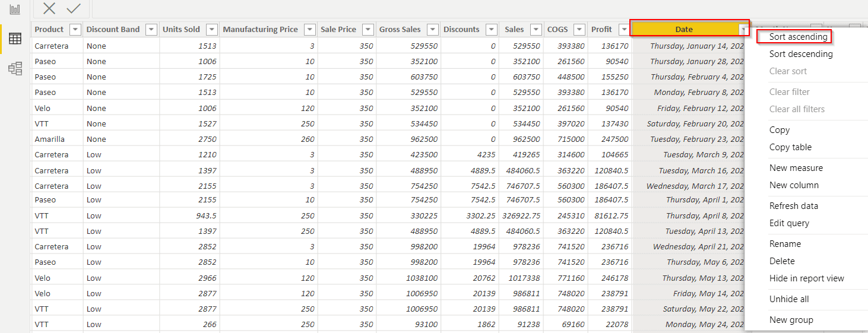
Task: Open the Profit column filter dropdown
Action: 624,30
